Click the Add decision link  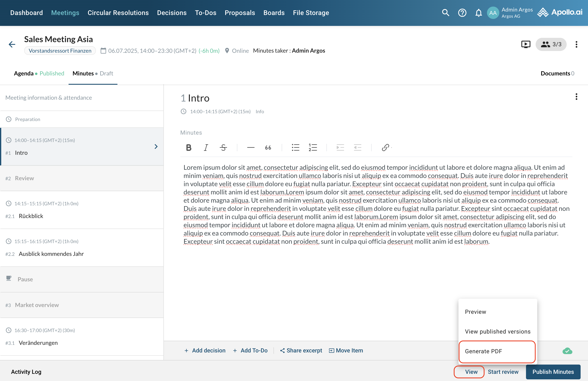pos(205,350)
